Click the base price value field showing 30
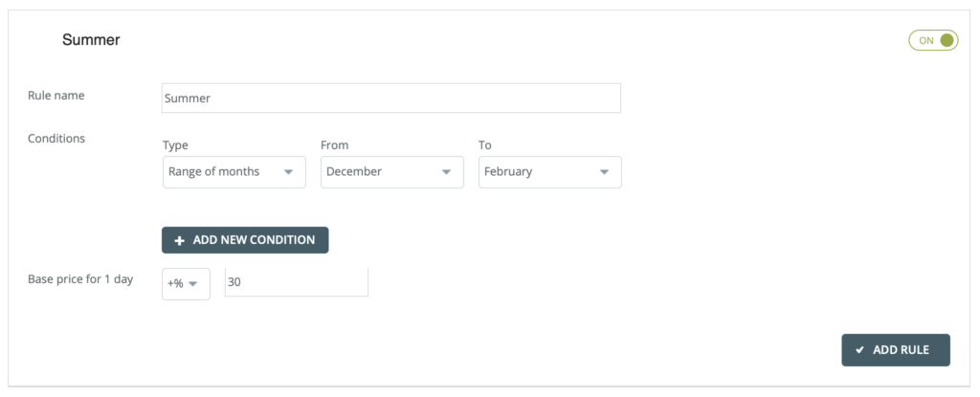 click(x=296, y=283)
